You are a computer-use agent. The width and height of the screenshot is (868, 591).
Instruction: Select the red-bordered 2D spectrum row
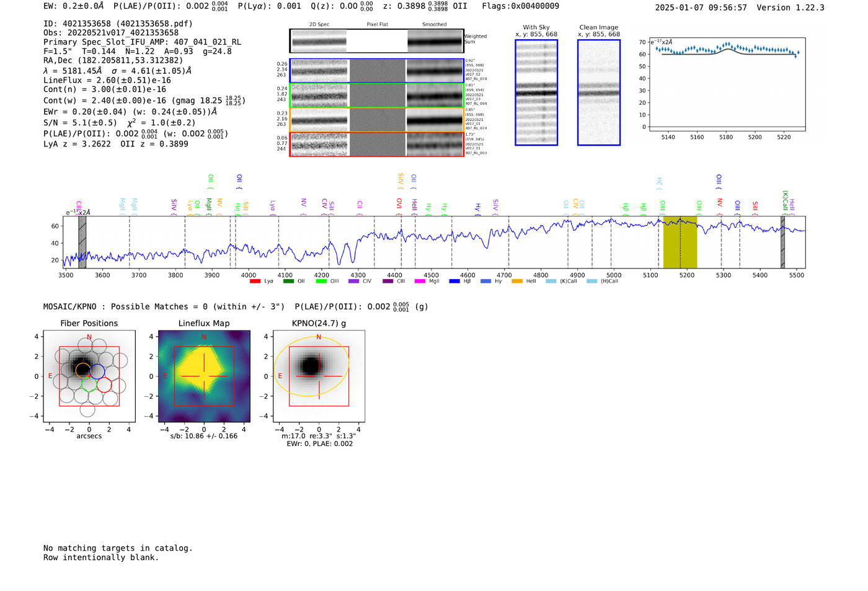click(376, 144)
